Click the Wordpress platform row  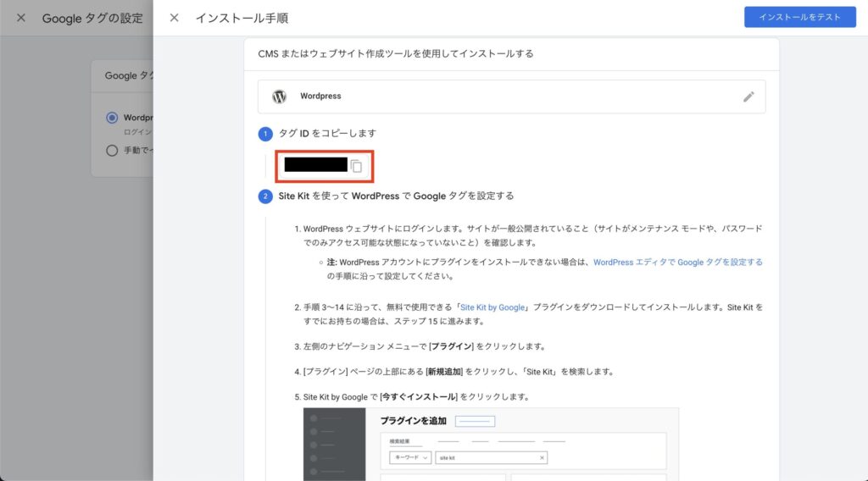click(x=511, y=97)
